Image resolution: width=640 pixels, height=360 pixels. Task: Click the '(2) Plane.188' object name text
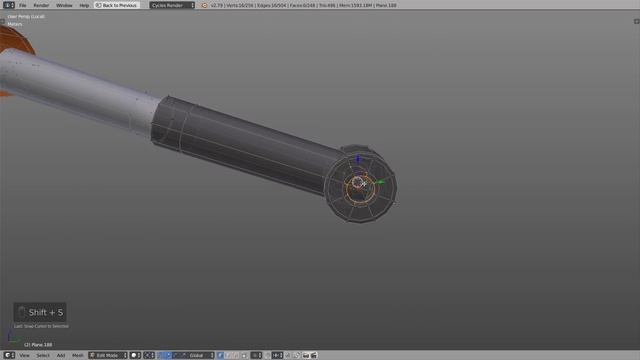pyautogui.click(x=38, y=345)
